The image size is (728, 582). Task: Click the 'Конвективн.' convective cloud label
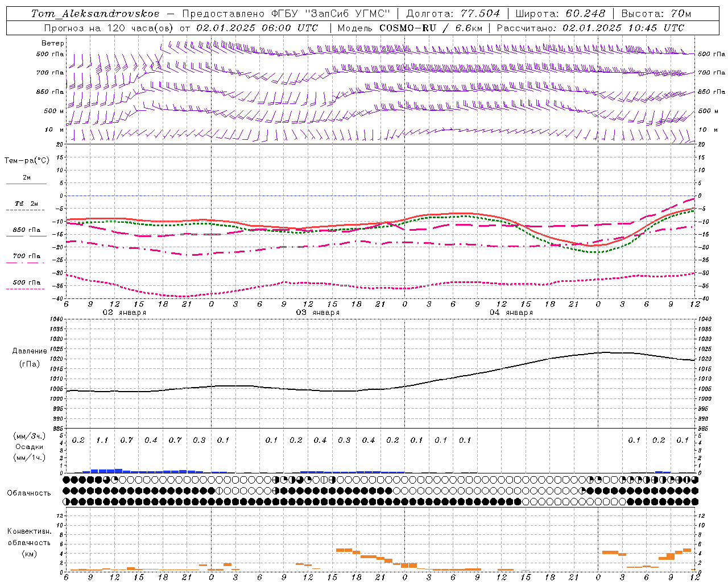coord(29,531)
